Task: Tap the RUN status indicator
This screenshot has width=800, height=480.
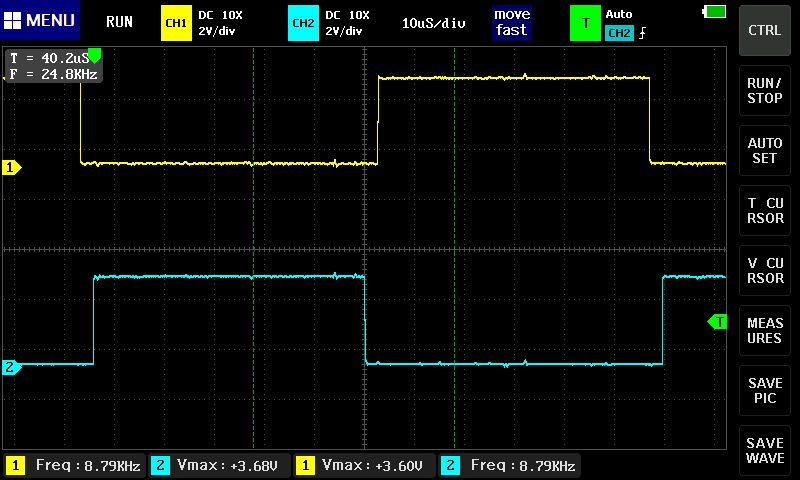Action: (119, 21)
